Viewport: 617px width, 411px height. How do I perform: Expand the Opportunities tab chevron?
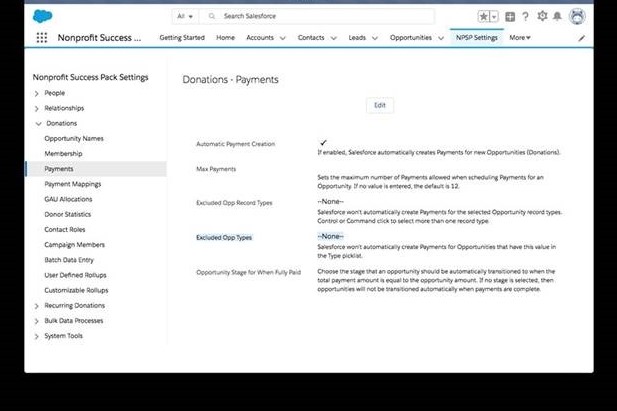tap(441, 38)
